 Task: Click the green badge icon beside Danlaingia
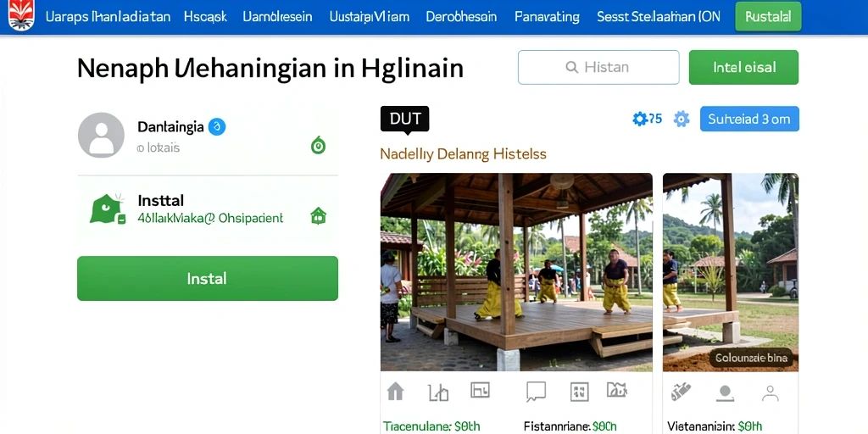click(x=318, y=145)
